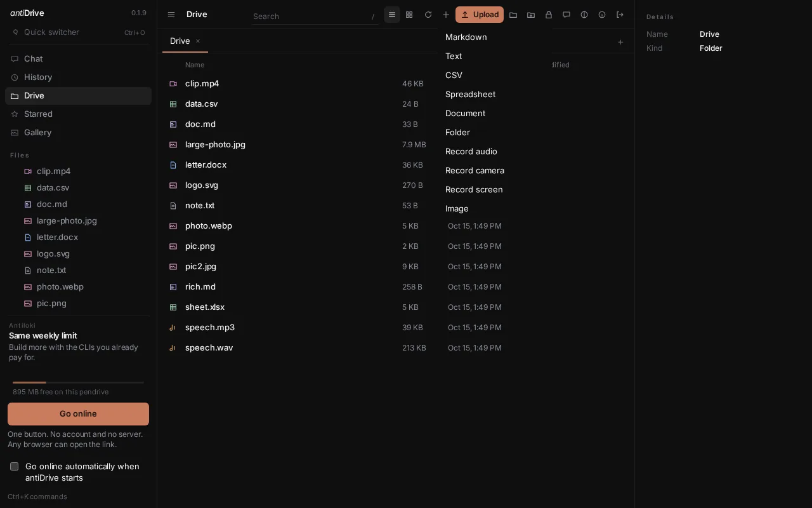Click the pendrive storage usage bar
The height and width of the screenshot is (508, 812).
[x=78, y=382]
